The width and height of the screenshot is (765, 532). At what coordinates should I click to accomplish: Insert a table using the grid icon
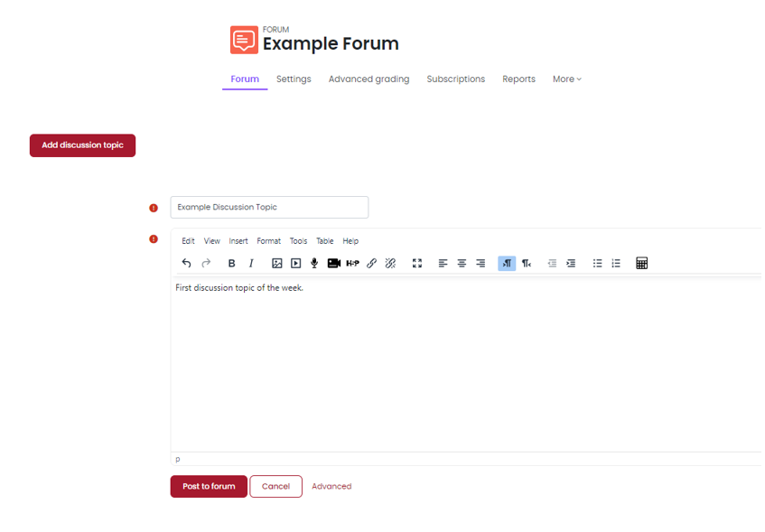(x=641, y=263)
